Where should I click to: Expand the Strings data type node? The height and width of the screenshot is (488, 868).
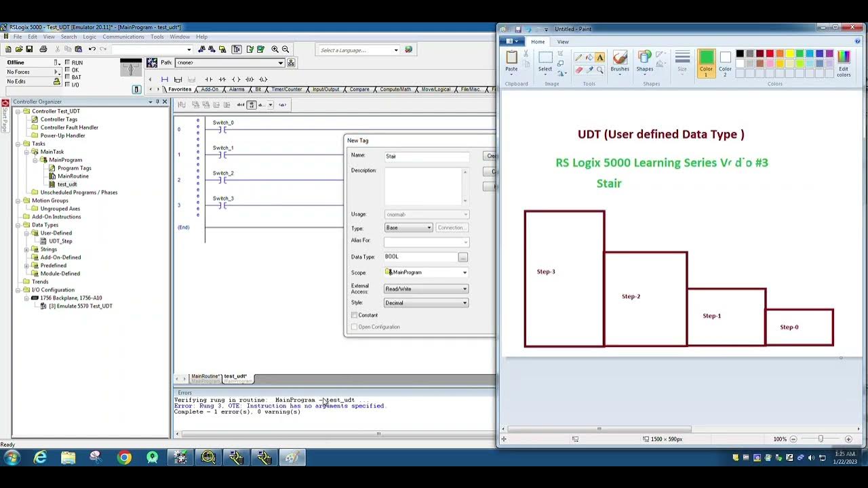[26, 249]
